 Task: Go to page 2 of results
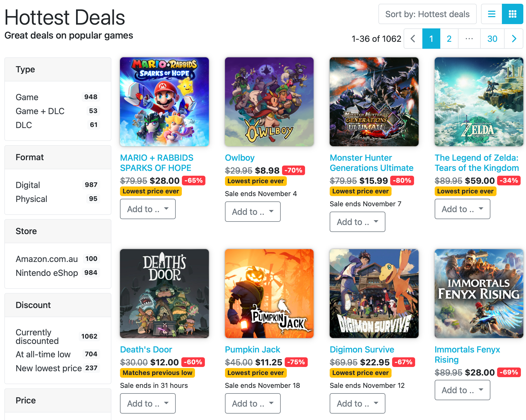coord(449,39)
